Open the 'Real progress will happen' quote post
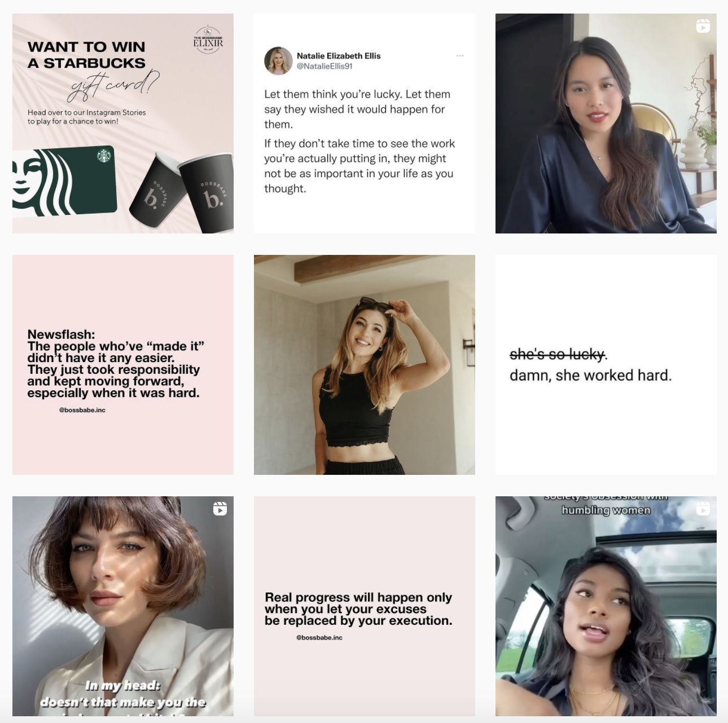Screen dimensions: 728x723 tap(365, 606)
